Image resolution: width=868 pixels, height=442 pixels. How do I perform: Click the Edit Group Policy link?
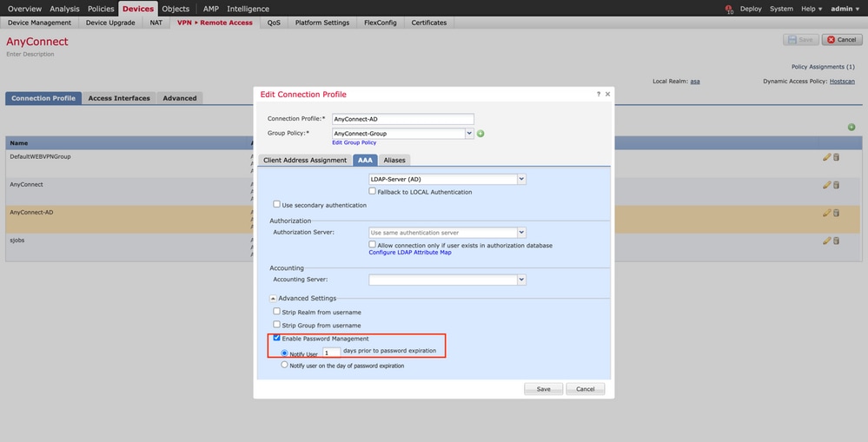tap(354, 142)
